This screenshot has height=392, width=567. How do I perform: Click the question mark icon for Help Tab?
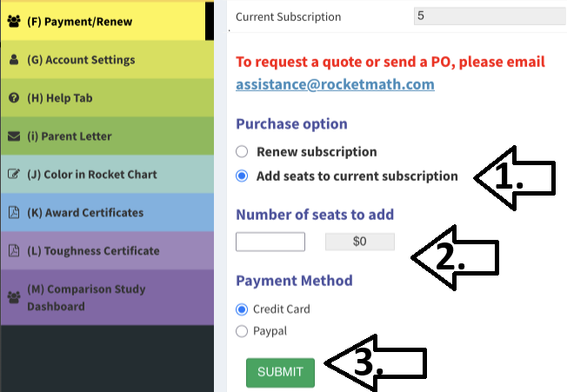[x=13, y=98]
